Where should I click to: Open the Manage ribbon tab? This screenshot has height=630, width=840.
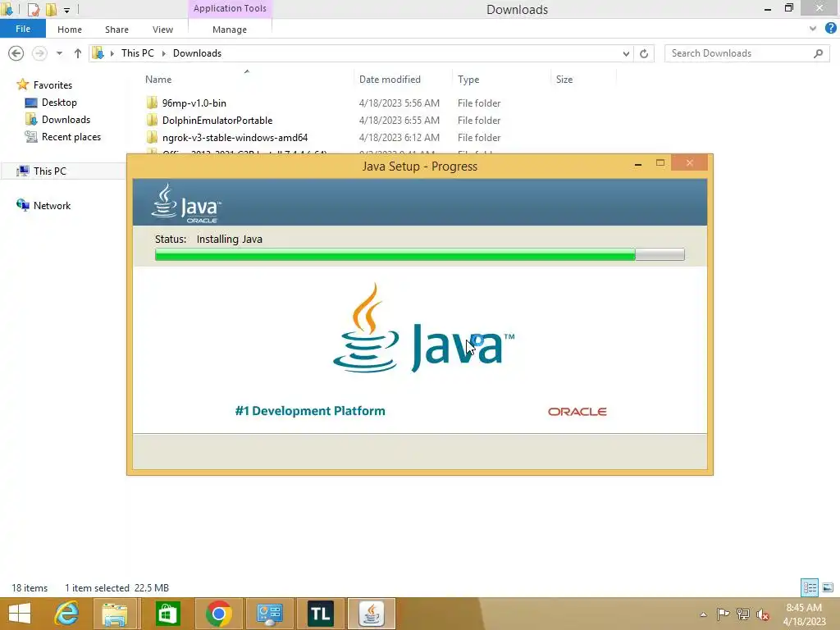(x=230, y=30)
